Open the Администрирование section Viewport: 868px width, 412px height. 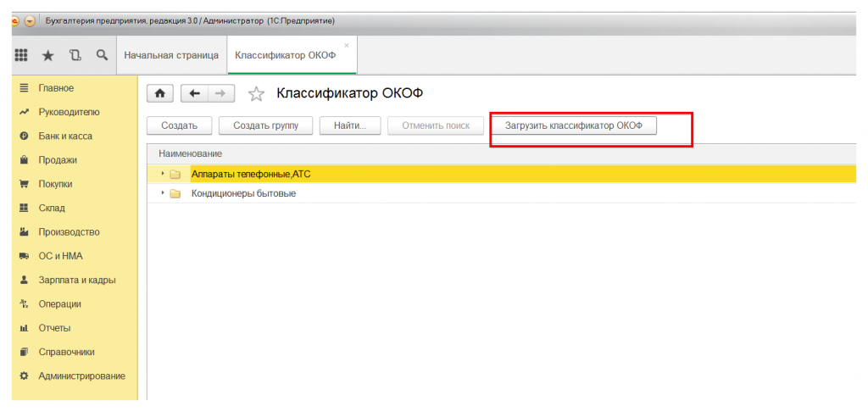tap(81, 376)
